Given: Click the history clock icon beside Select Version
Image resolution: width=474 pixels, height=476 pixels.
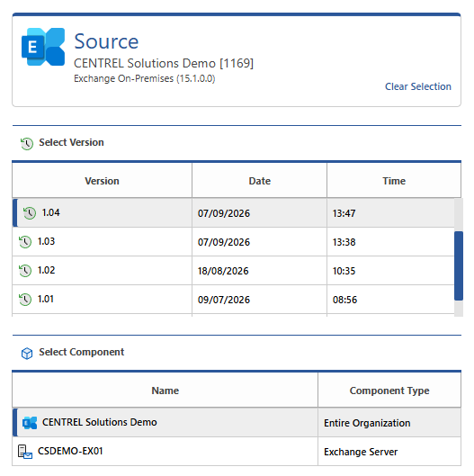Looking at the screenshot, I should point(27,144).
